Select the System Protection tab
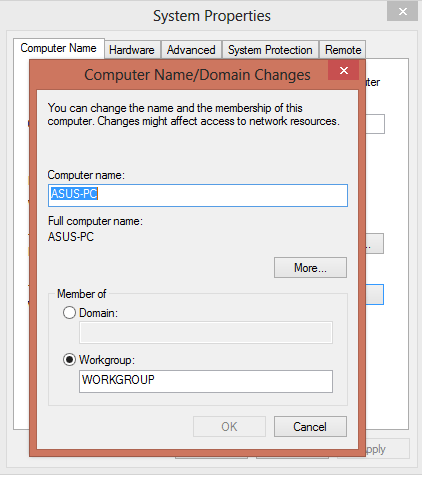Screen dimensions: 422x487 tap(270, 50)
